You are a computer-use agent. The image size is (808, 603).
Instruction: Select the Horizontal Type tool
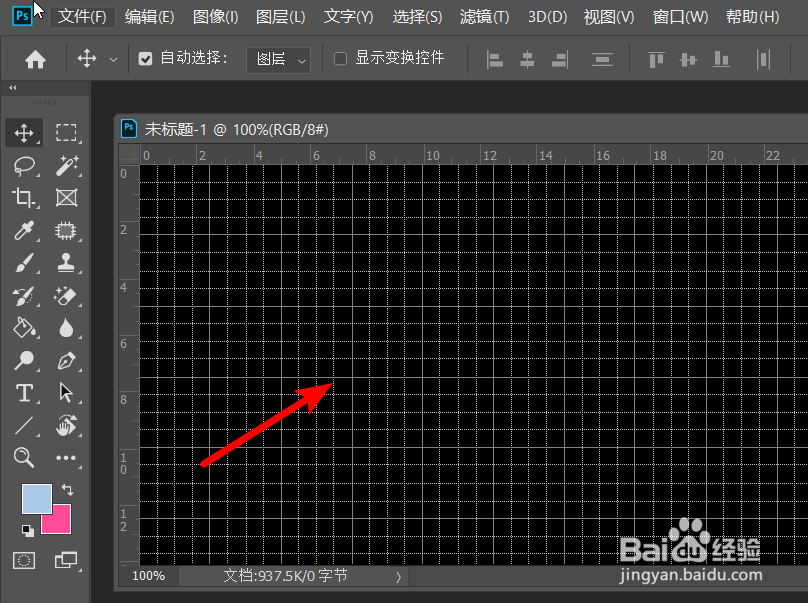(x=24, y=393)
